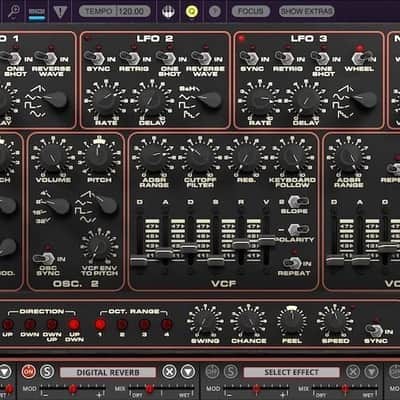
Task: Turn off Digital Reverb with the ON button
Action: 29,371
